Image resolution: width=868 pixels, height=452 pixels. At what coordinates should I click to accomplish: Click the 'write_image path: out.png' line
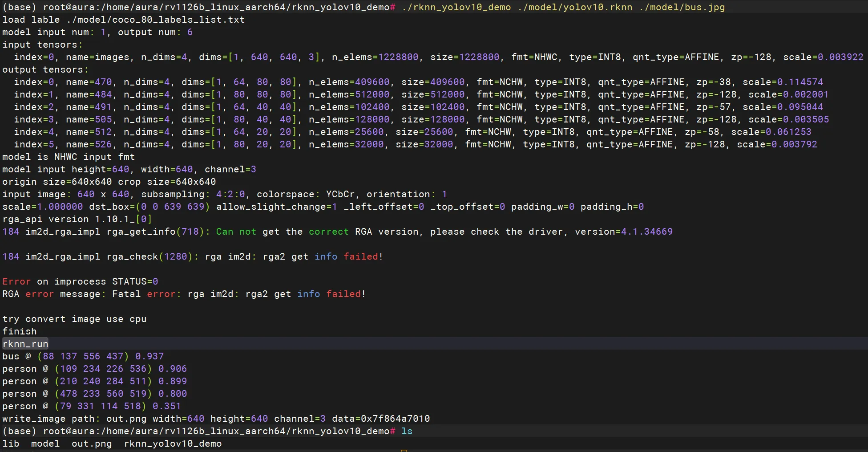216,419
